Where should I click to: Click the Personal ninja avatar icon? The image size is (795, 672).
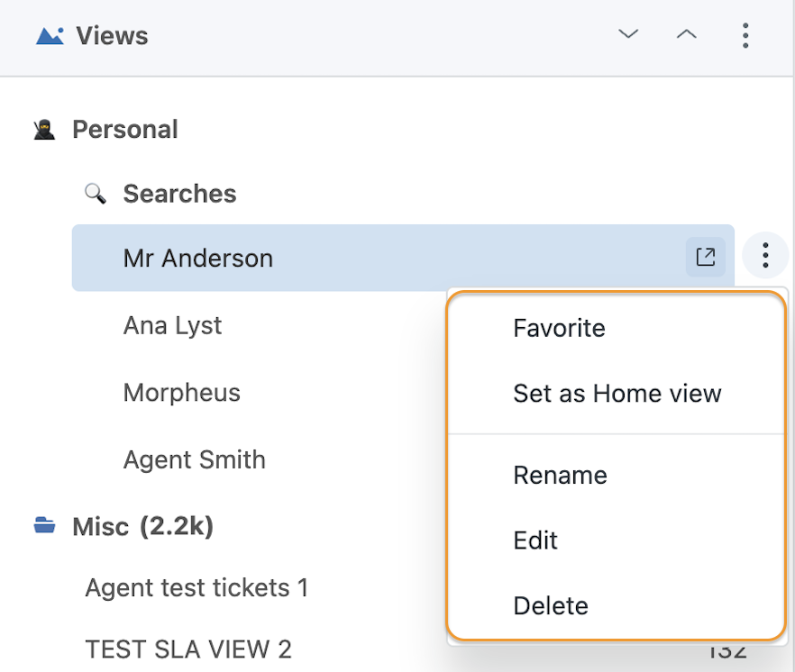[x=44, y=129]
